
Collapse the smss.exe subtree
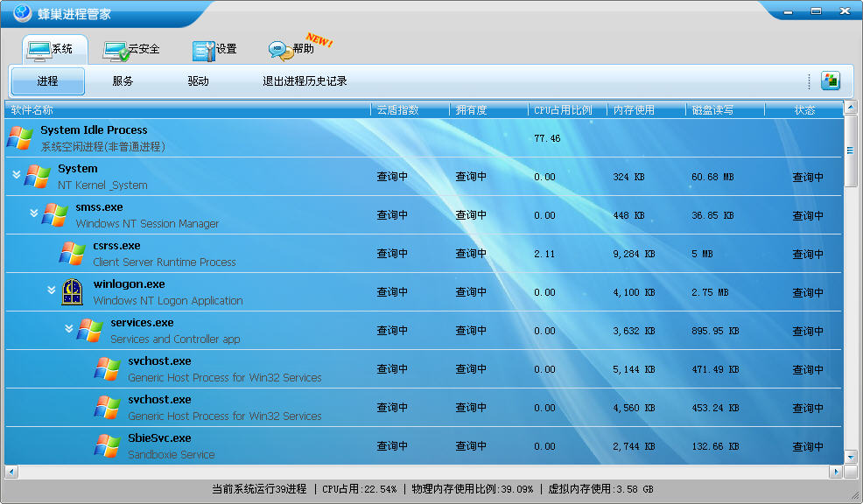34,213
